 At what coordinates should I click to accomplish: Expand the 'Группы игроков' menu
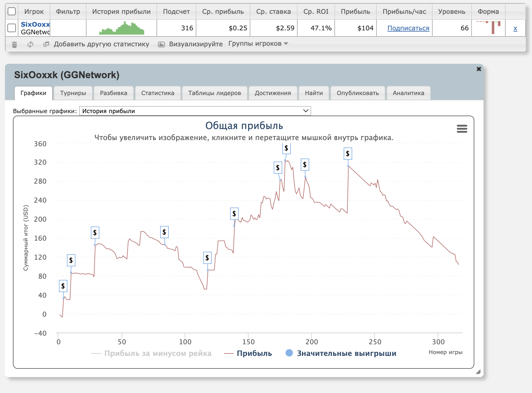click(258, 44)
